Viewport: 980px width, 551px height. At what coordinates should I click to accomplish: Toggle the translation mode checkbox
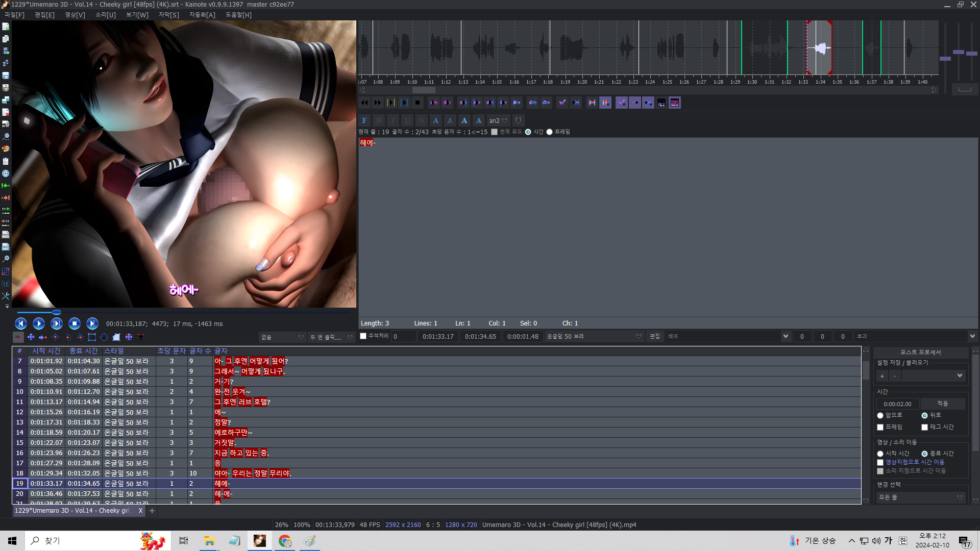(x=494, y=132)
